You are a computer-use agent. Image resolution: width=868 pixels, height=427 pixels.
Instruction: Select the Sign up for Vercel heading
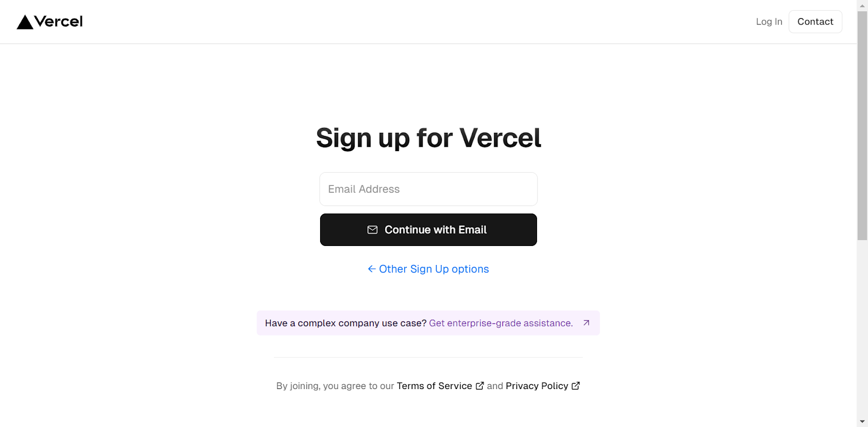pos(428,138)
